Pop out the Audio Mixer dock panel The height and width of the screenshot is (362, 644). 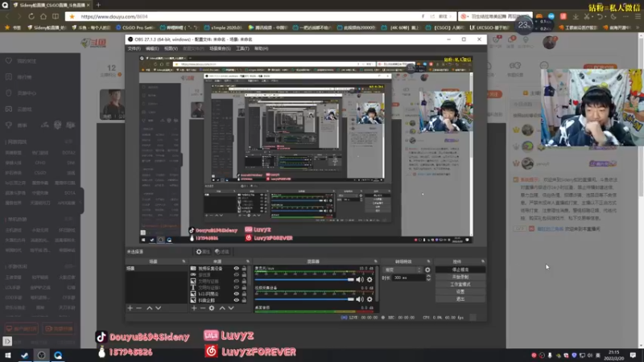[x=375, y=261]
